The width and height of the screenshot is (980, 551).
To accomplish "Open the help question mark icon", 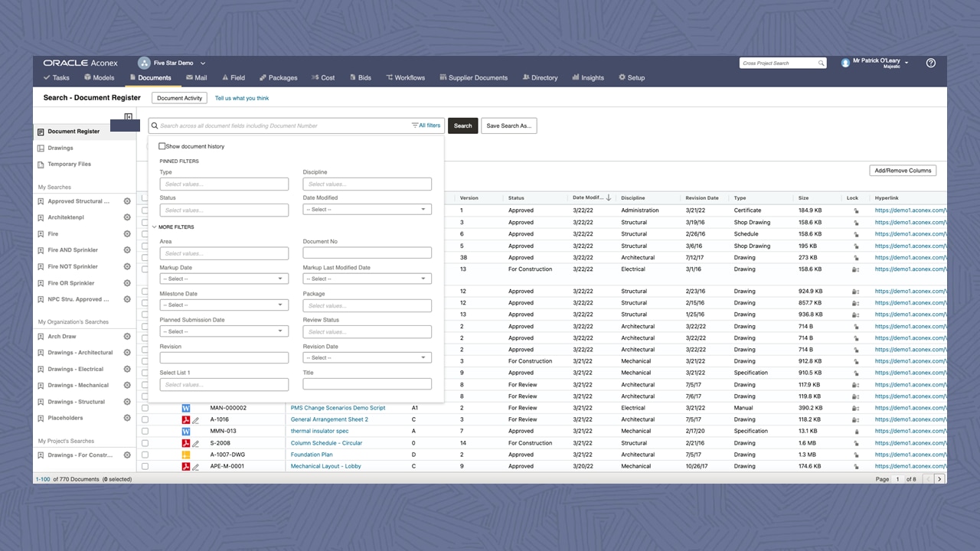I will tap(931, 63).
